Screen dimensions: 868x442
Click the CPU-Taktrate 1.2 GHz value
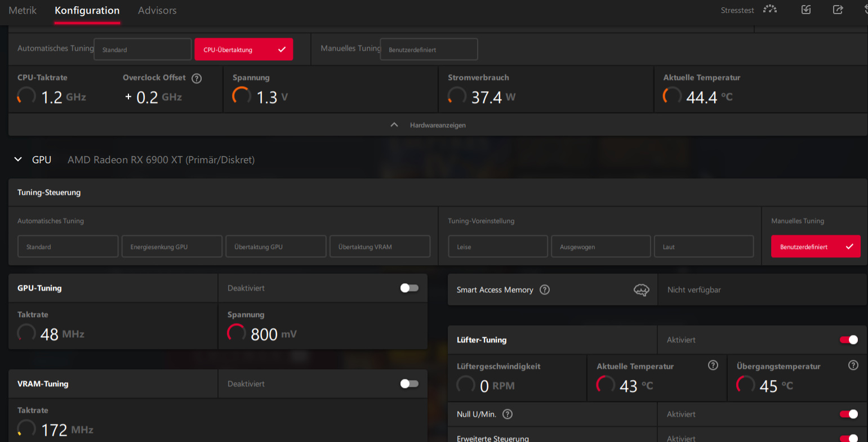coord(64,97)
